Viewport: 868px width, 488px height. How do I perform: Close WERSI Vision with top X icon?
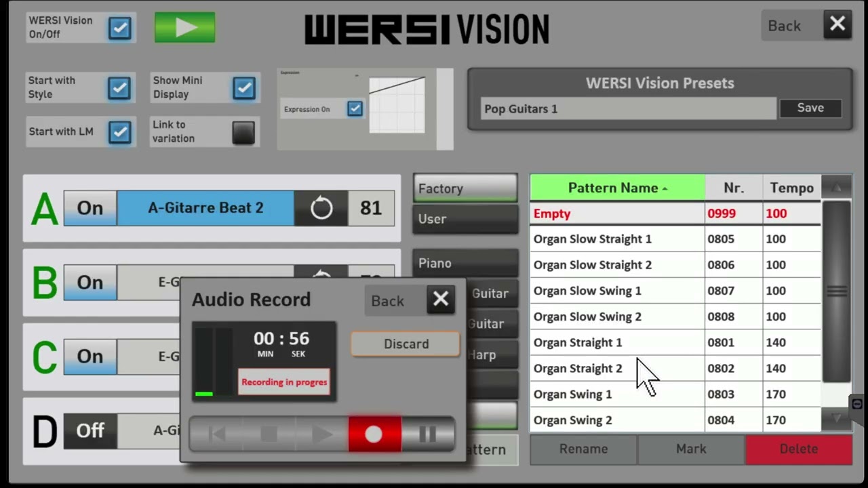click(837, 25)
